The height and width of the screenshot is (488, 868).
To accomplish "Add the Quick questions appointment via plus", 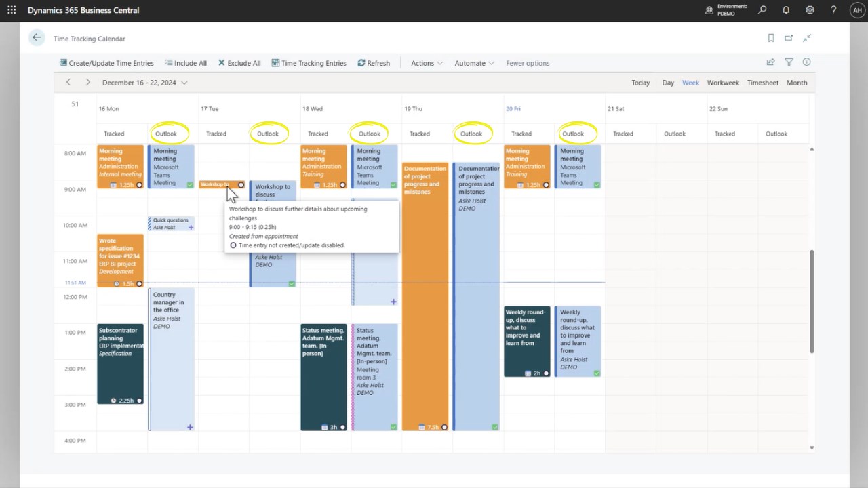I will pyautogui.click(x=191, y=228).
